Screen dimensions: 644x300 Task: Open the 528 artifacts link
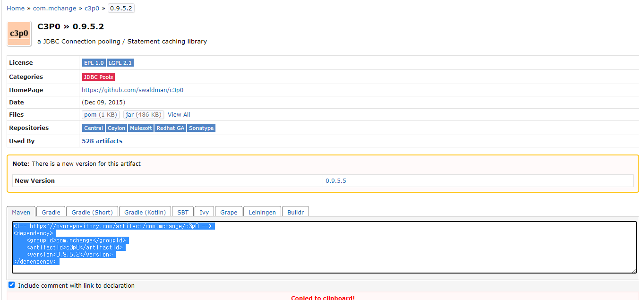click(x=102, y=141)
